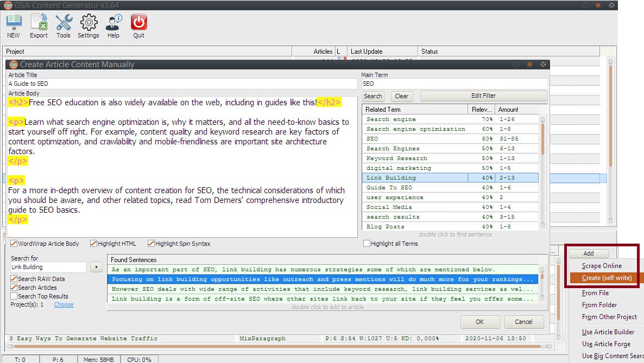Open the Tools toolbar icon
This screenshot has width=644, height=363.
64,26
